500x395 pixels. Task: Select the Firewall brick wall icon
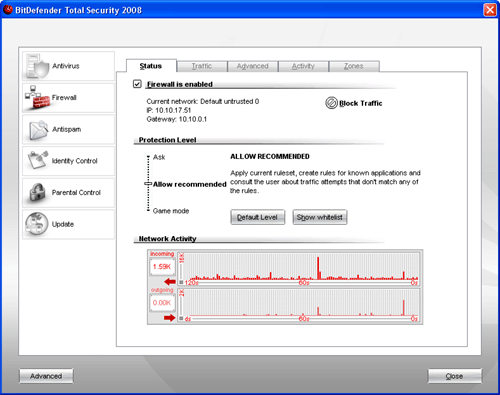[37, 98]
